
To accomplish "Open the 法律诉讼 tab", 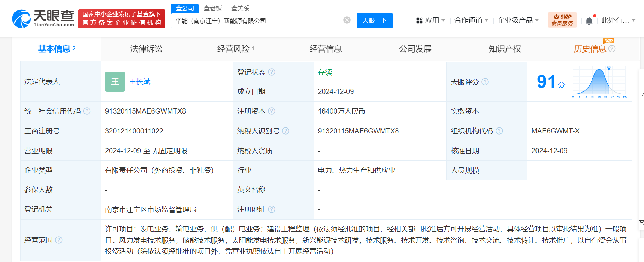I will point(146,49).
